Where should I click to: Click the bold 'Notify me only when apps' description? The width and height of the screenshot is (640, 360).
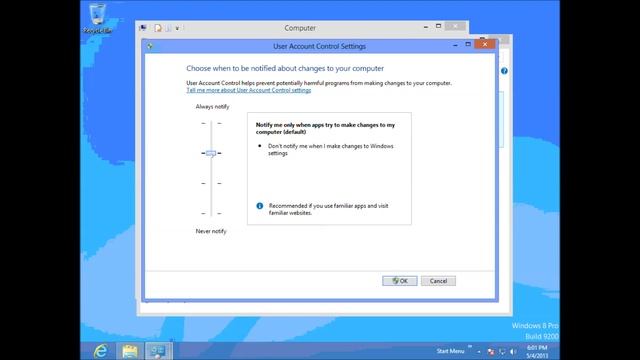pos(325,128)
